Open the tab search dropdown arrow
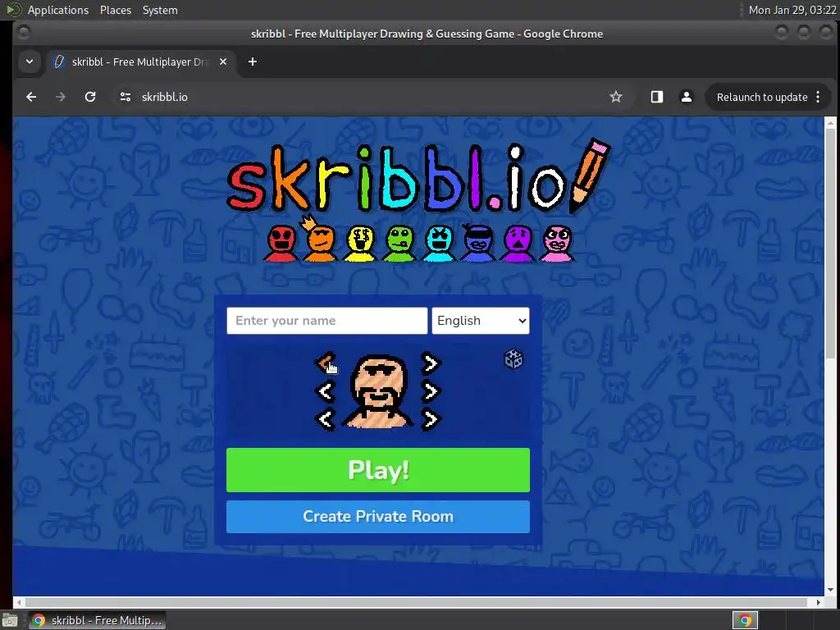Viewport: 840px width, 630px height. click(30, 62)
